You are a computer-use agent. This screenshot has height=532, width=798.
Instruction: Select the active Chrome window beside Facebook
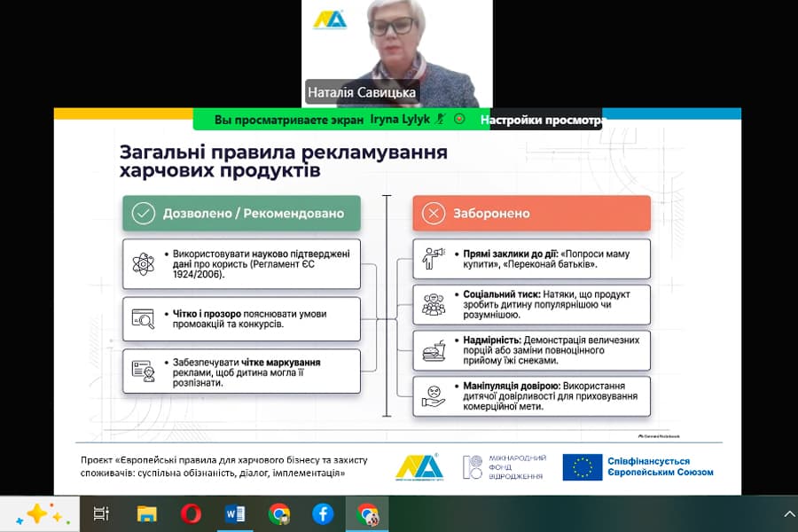pyautogui.click(x=367, y=514)
